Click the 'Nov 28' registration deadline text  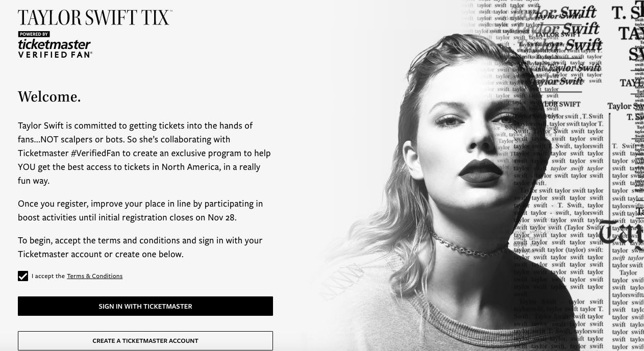click(x=222, y=217)
